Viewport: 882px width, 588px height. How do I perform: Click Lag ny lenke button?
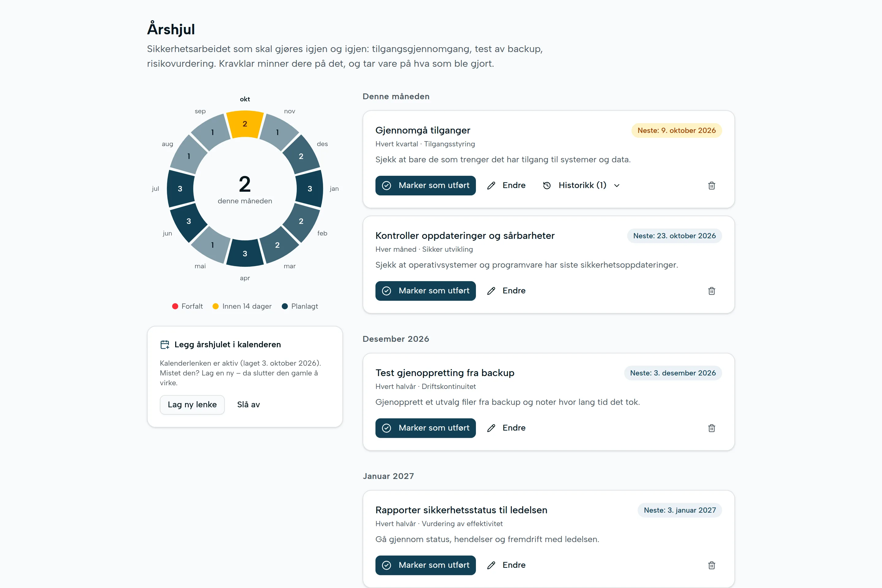(192, 405)
